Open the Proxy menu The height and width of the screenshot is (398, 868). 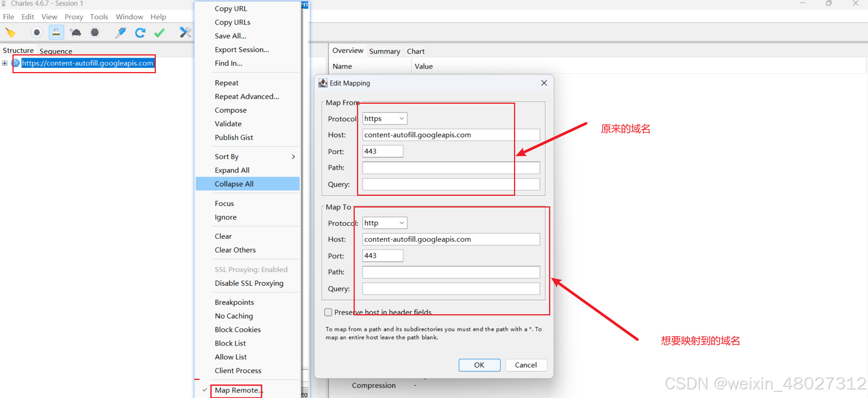click(x=74, y=17)
